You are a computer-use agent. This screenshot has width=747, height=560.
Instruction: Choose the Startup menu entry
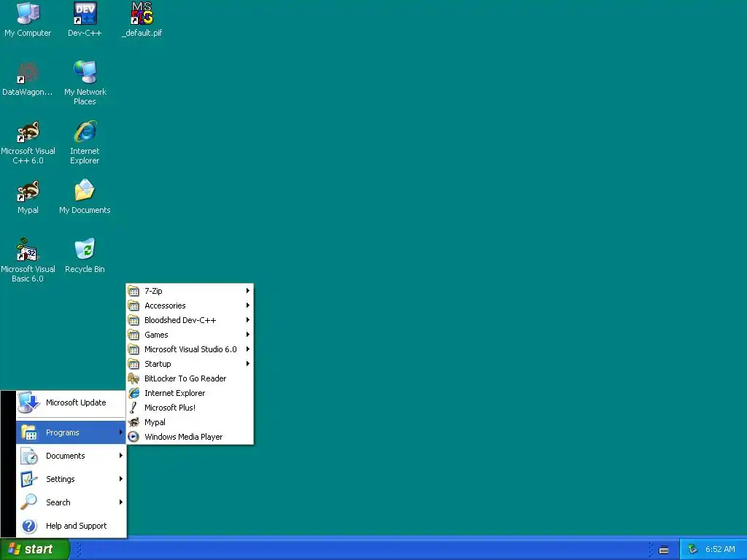pyautogui.click(x=190, y=364)
